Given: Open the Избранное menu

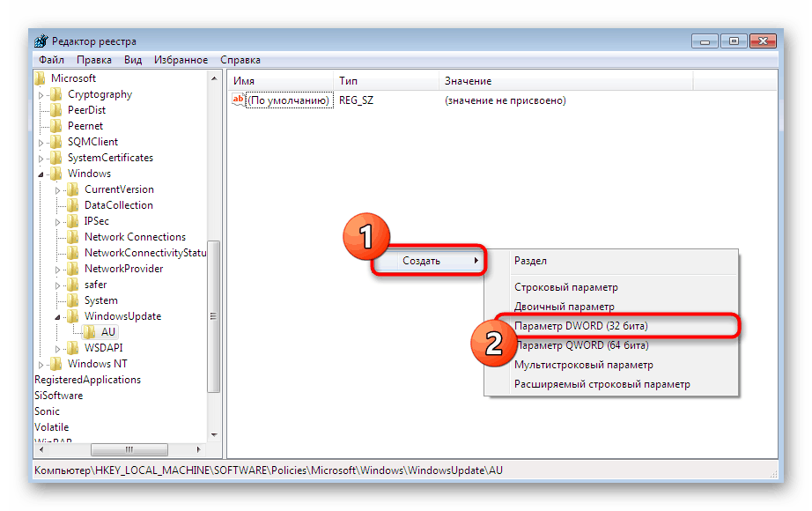Looking at the screenshot, I should [181, 60].
